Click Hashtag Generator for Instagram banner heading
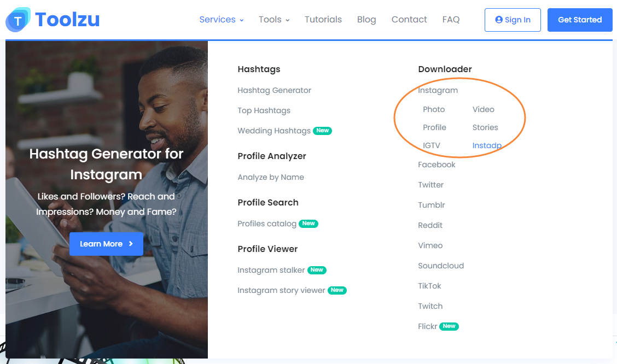The width and height of the screenshot is (617, 364). tap(106, 164)
